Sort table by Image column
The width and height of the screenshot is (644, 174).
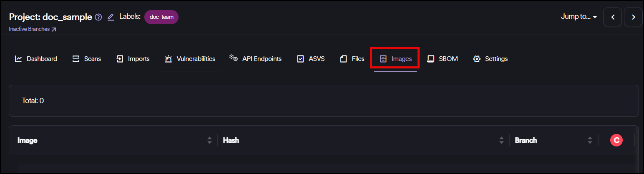click(209, 141)
